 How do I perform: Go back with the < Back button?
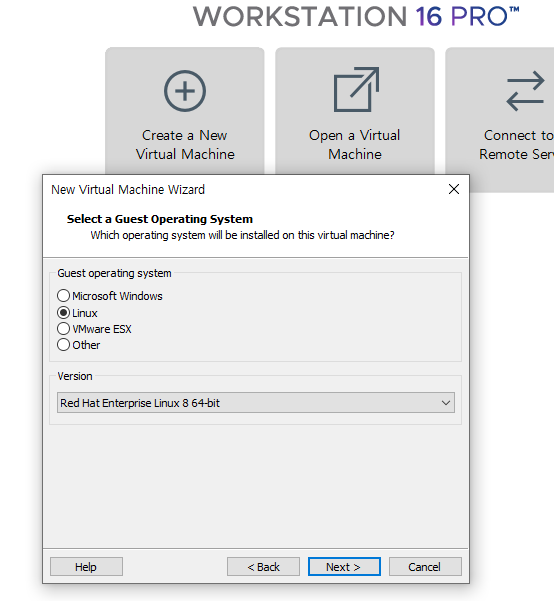263,567
